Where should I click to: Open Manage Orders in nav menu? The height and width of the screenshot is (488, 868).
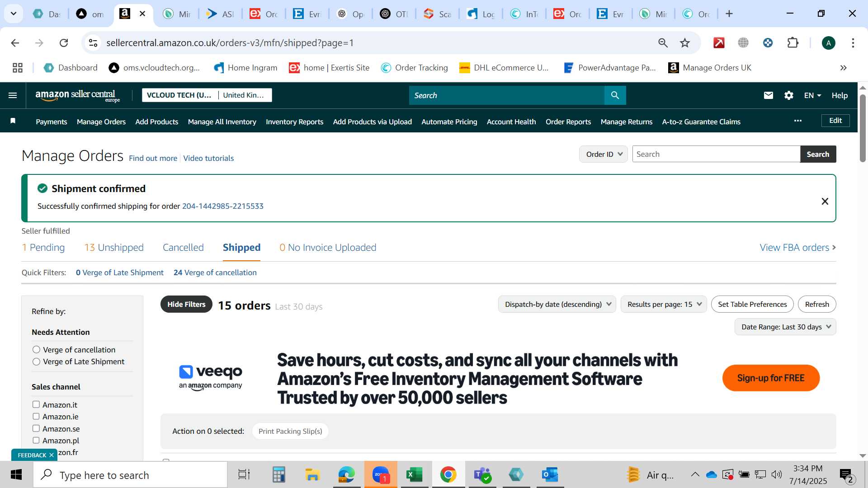click(101, 122)
